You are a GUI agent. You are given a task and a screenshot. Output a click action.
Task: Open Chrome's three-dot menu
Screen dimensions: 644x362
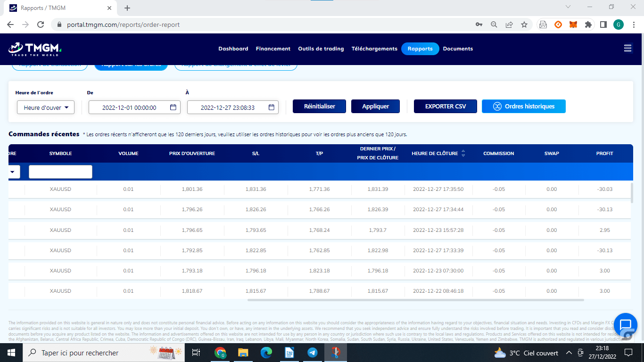(x=633, y=25)
